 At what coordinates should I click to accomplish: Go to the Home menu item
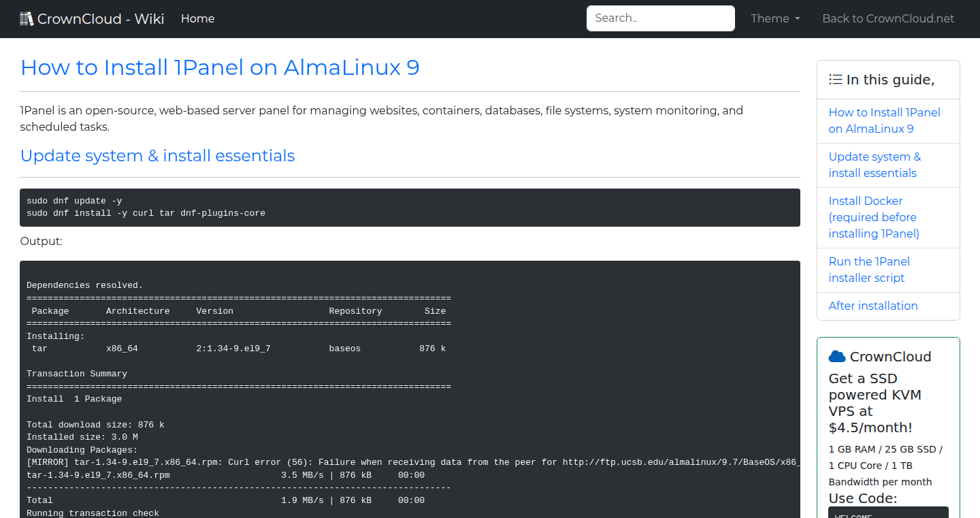pos(198,19)
